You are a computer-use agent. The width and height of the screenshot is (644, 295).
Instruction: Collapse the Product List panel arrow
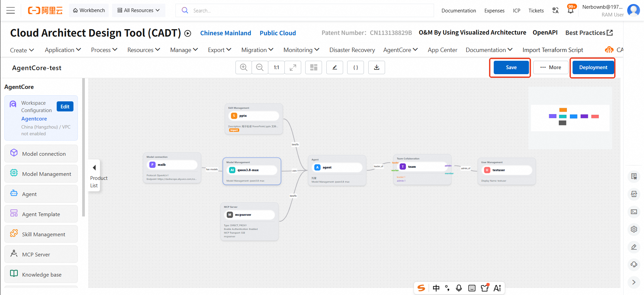coord(94,167)
